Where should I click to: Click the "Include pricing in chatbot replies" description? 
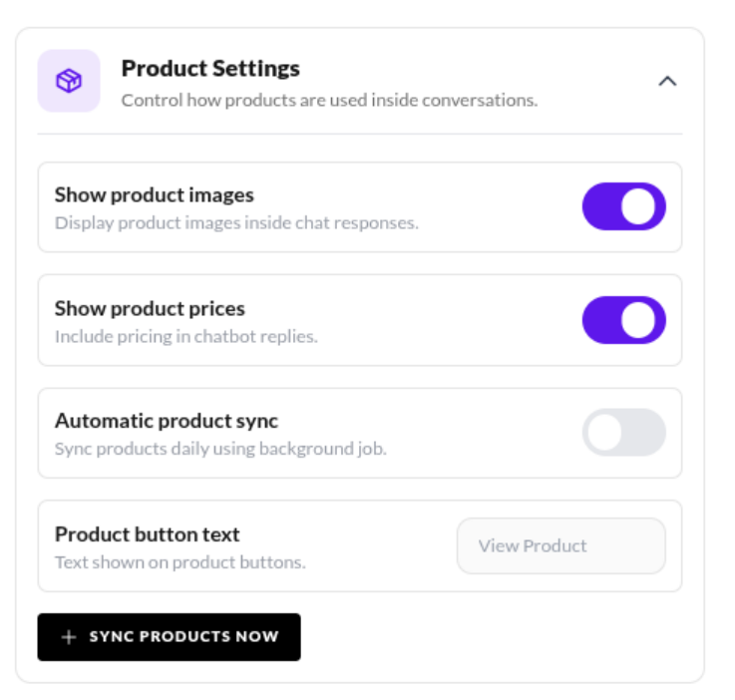pyautogui.click(x=185, y=336)
